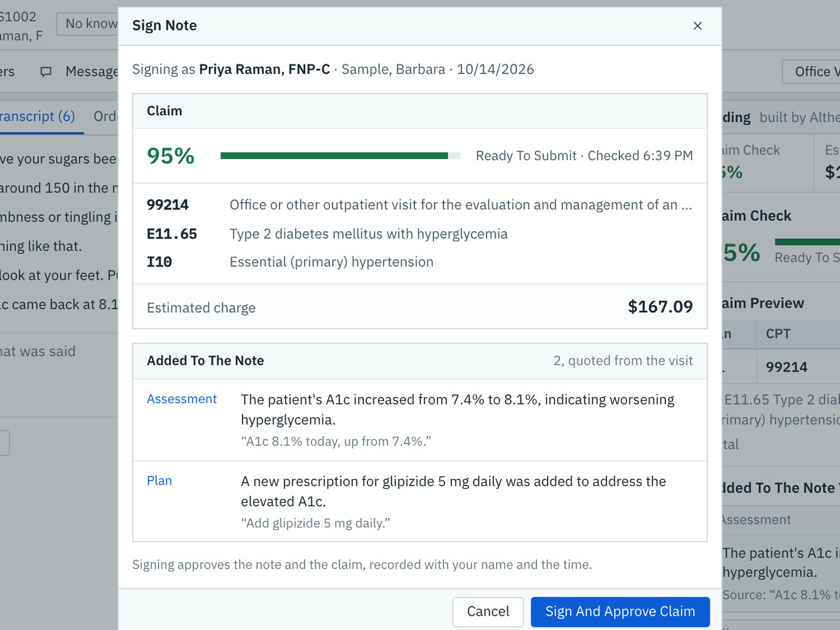Select the 99214 CPT code row
The image size is (840, 630).
pos(419,205)
